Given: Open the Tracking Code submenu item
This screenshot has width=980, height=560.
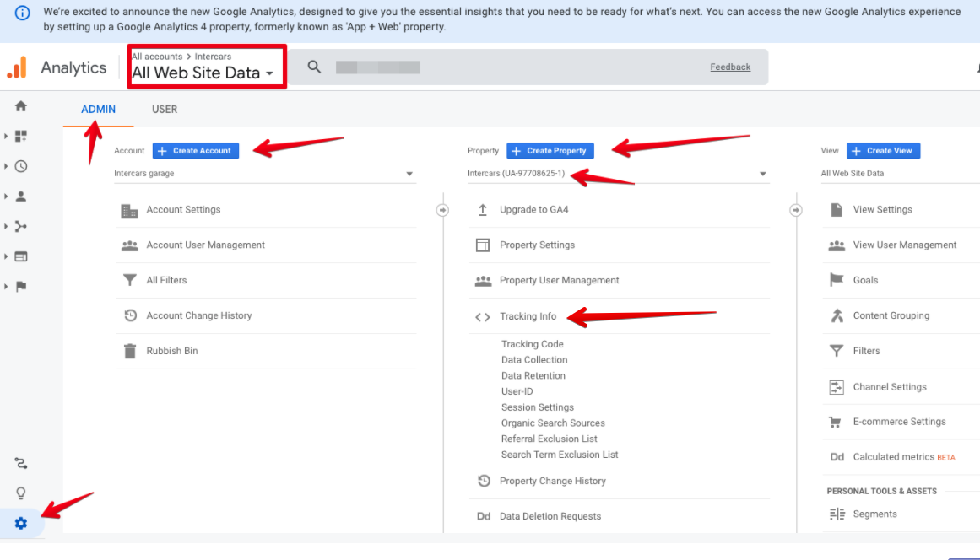Looking at the screenshot, I should [532, 344].
